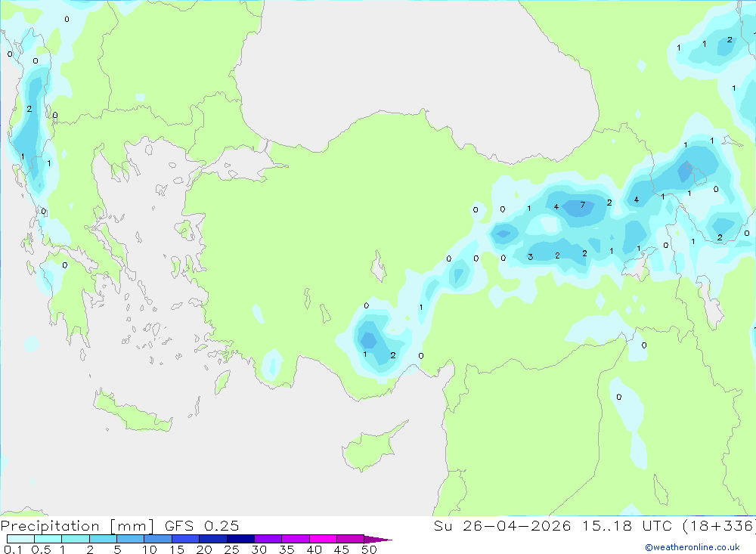The width and height of the screenshot is (756, 554).
Task: Click the '40' legend scale label
Action: click(x=314, y=549)
